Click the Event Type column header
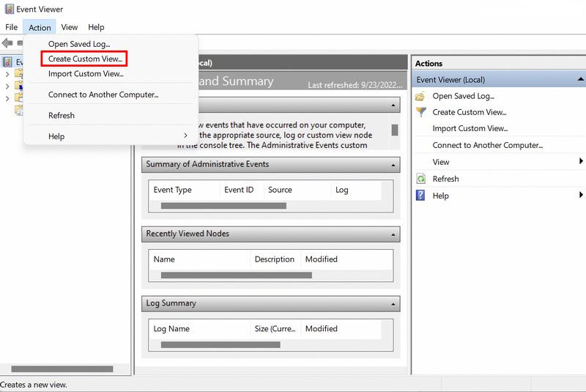586x392 pixels. click(x=173, y=190)
